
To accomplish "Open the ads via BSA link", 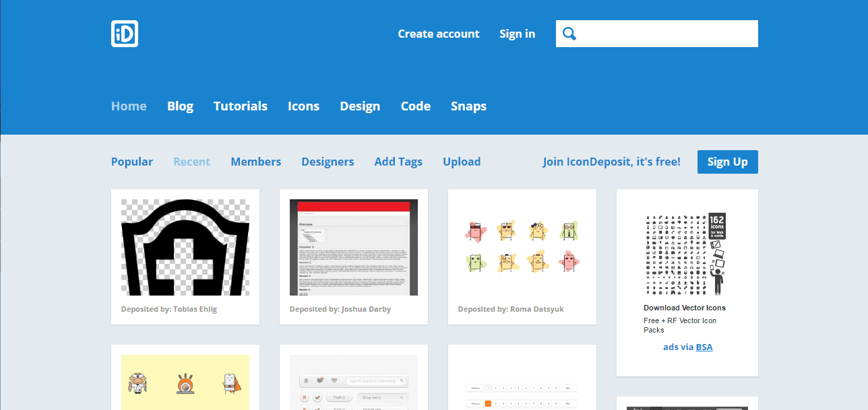I will point(687,347).
